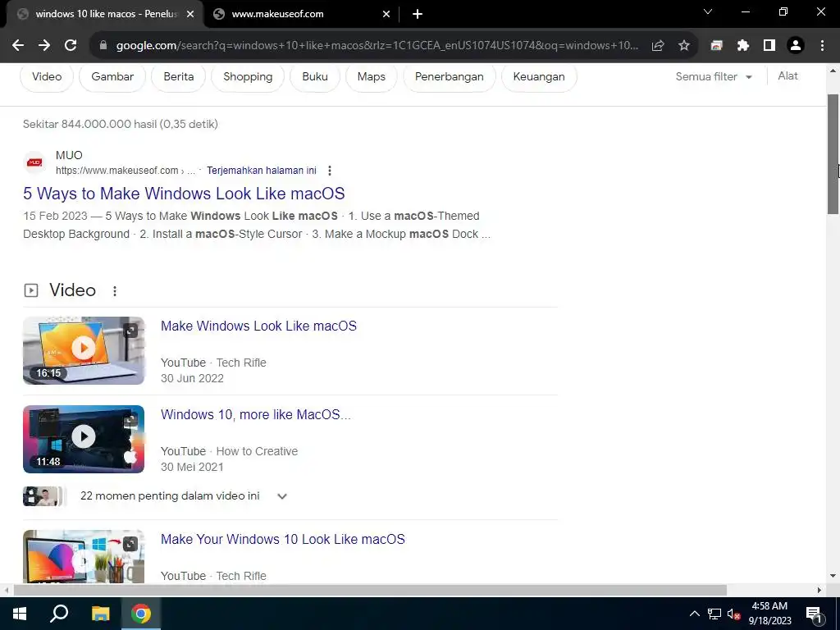
Task: Show hidden system tray icons
Action: (694, 614)
